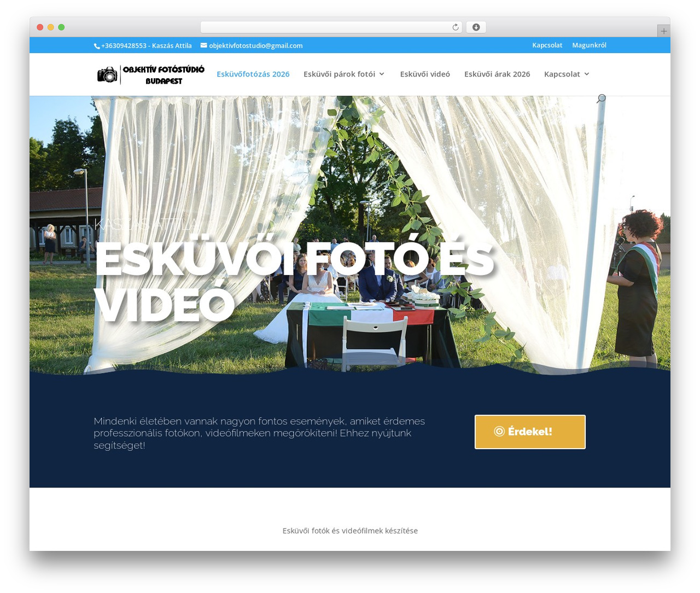Screen dimensions: 700x593
Task: Open Kapcsolat in main navigation
Action: click(x=562, y=74)
